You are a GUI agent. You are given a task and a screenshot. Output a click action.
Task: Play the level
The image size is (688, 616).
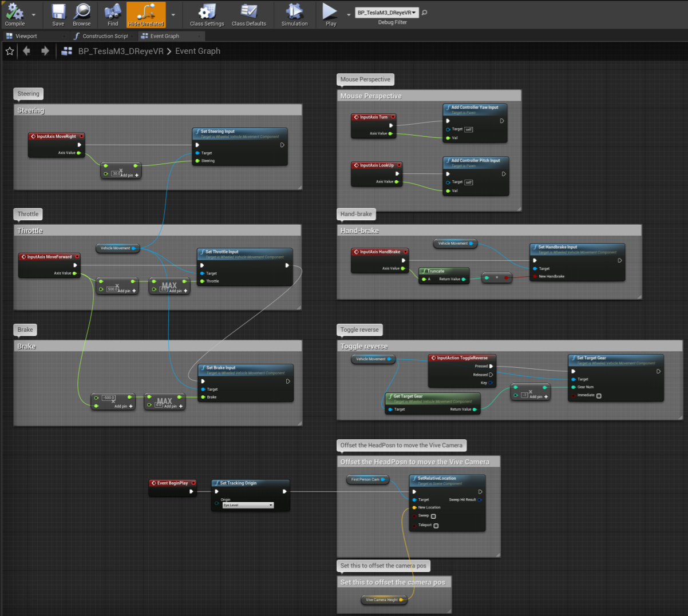330,15
